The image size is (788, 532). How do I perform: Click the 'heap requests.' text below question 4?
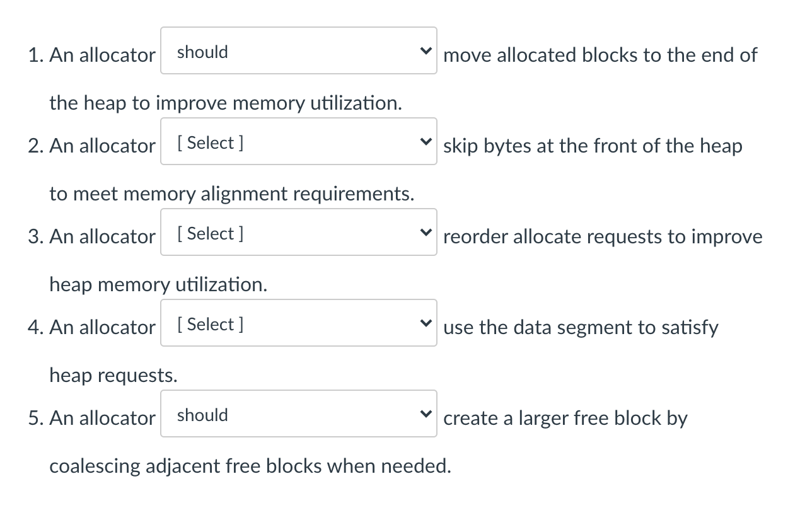[114, 375]
